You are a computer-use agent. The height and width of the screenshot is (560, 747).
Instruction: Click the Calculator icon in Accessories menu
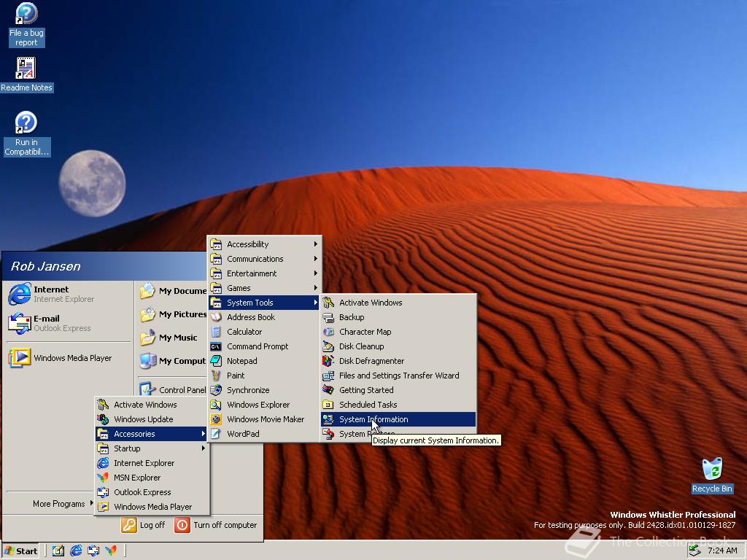pos(216,332)
